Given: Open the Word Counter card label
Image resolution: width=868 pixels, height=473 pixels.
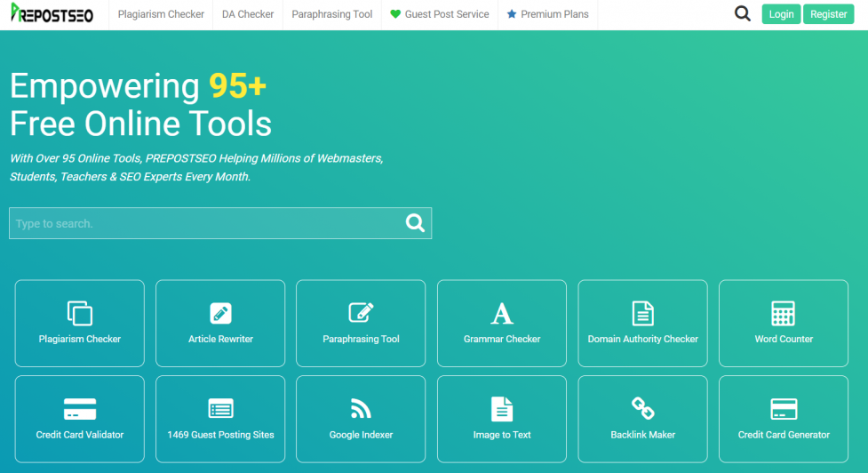Looking at the screenshot, I should point(784,339).
